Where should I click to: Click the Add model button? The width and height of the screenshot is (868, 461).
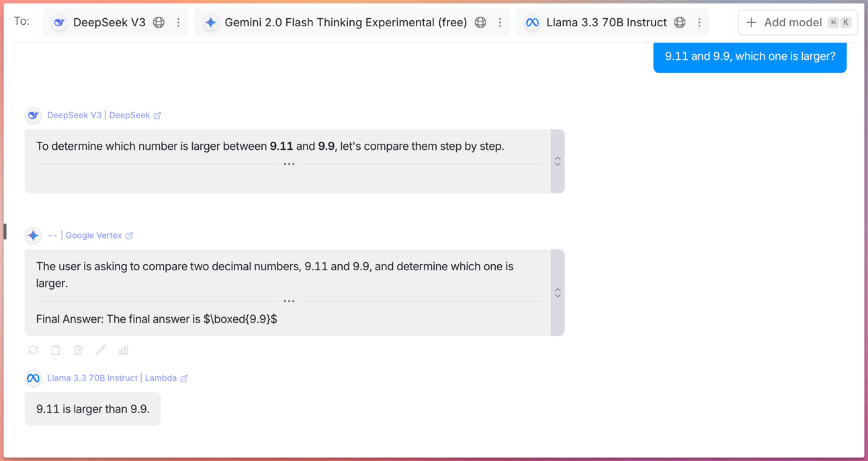point(797,22)
